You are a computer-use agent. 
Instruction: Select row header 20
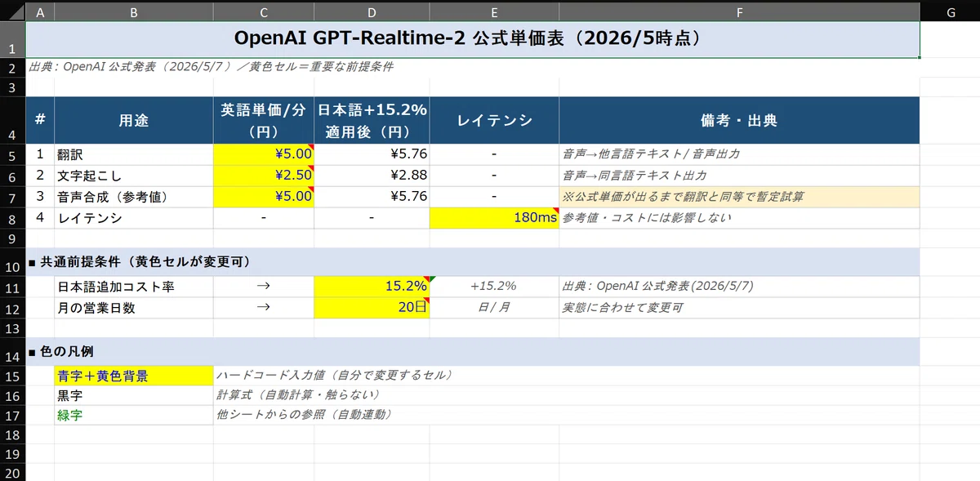(x=12, y=474)
